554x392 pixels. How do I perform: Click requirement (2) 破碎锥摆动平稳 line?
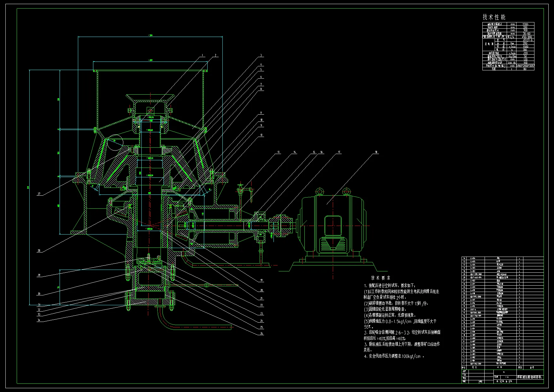pos(396,303)
